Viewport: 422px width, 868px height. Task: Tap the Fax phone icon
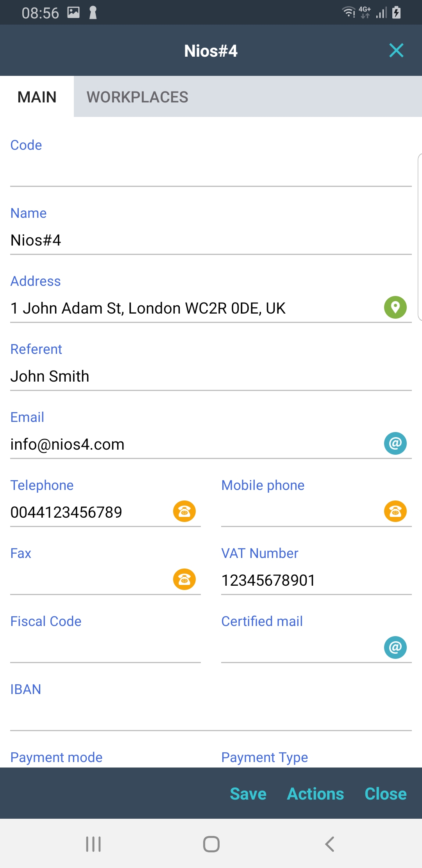184,579
